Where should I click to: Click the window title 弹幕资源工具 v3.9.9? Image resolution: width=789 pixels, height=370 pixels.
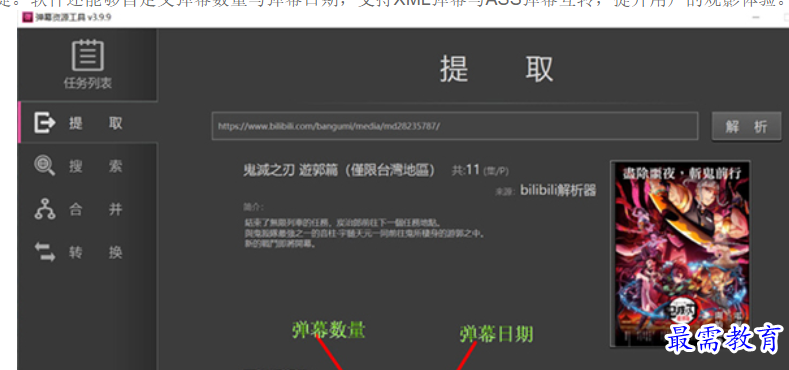[x=73, y=18]
